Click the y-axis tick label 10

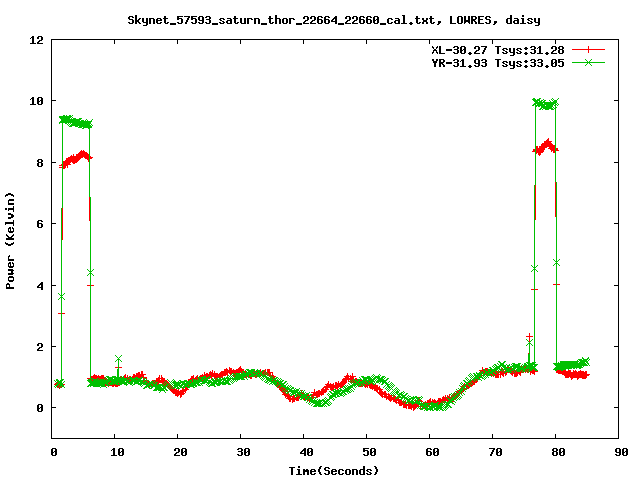click(36, 101)
